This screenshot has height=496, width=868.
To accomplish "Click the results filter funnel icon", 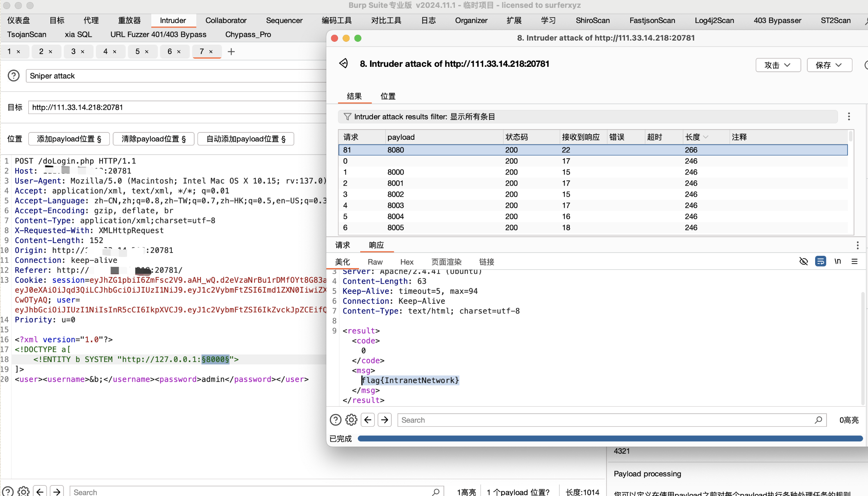I will coord(347,117).
